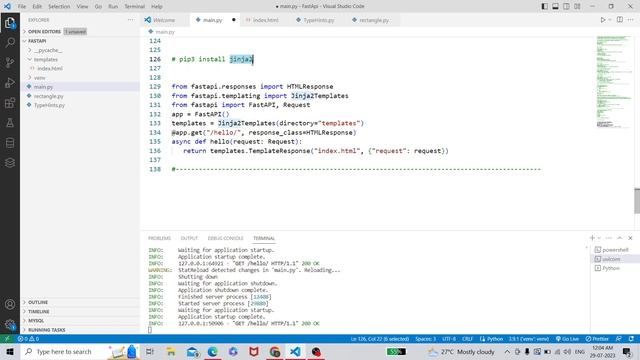The height and width of the screenshot is (360, 640).
Task: Collapse the templates folder
Action: [x=45, y=60]
